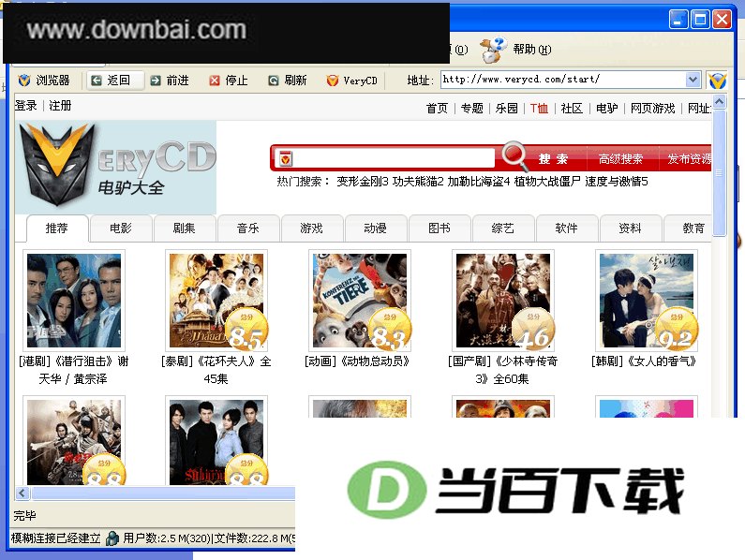The width and height of the screenshot is (745, 560).
Task: Switch to the 资料 tab
Action: point(631,228)
